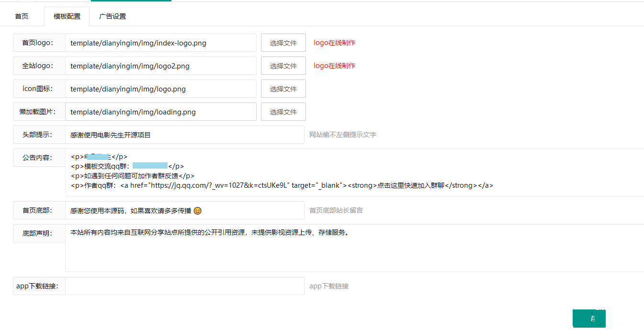Click the smiley emoji in 首页底部 field
644x331 pixels.
pos(198,211)
